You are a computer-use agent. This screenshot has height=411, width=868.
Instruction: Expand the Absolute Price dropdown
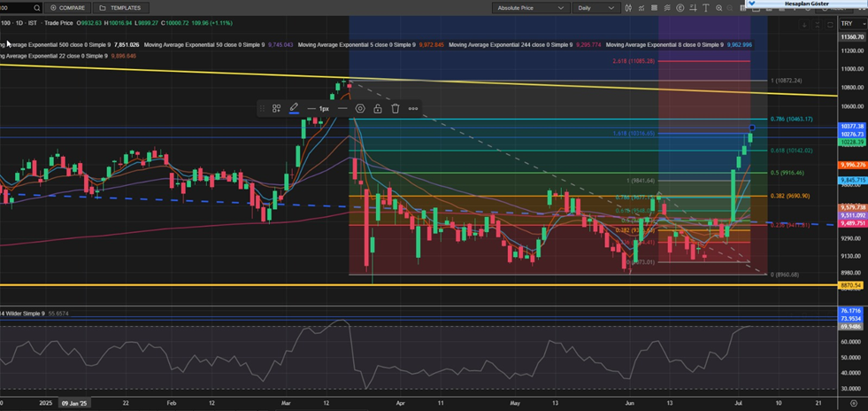(x=530, y=8)
